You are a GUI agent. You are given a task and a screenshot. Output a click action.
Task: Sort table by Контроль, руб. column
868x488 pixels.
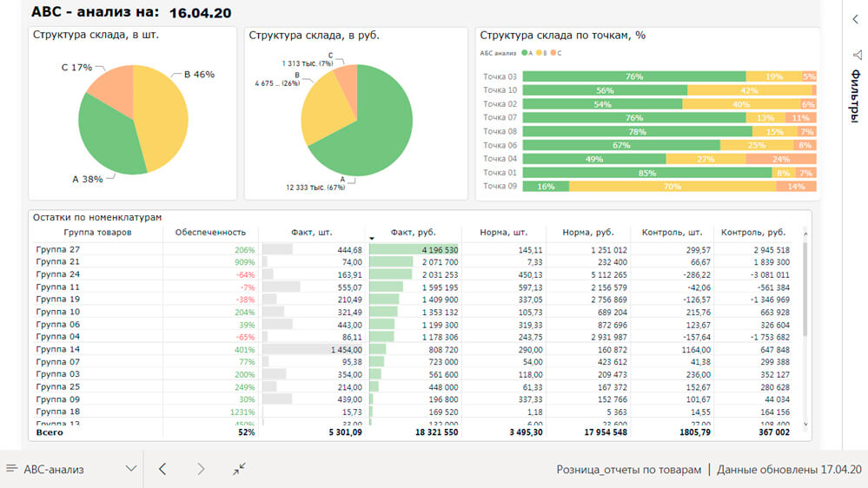click(x=752, y=233)
